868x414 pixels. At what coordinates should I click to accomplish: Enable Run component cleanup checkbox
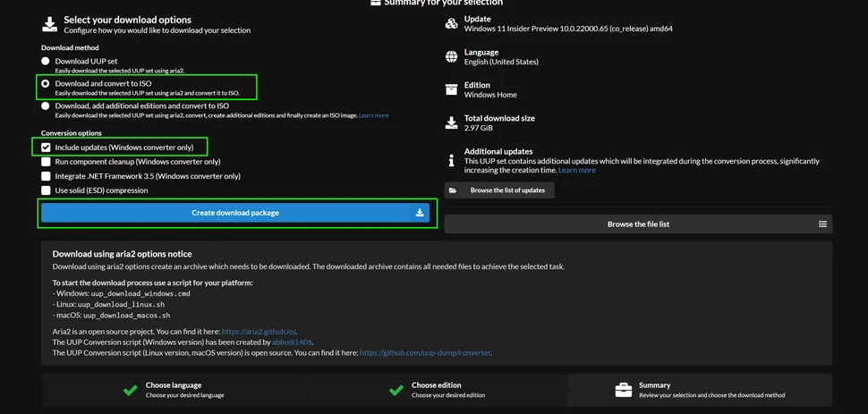point(46,162)
